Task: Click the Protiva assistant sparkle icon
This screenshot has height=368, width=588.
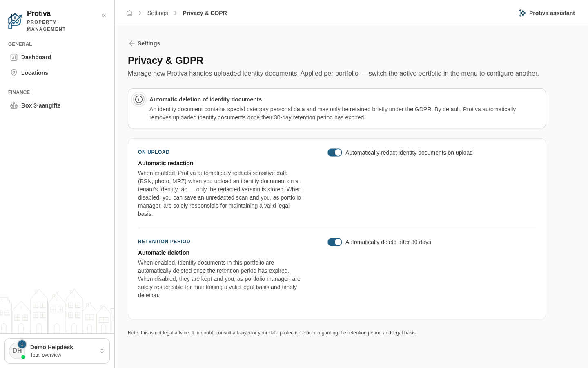Action: tap(522, 13)
